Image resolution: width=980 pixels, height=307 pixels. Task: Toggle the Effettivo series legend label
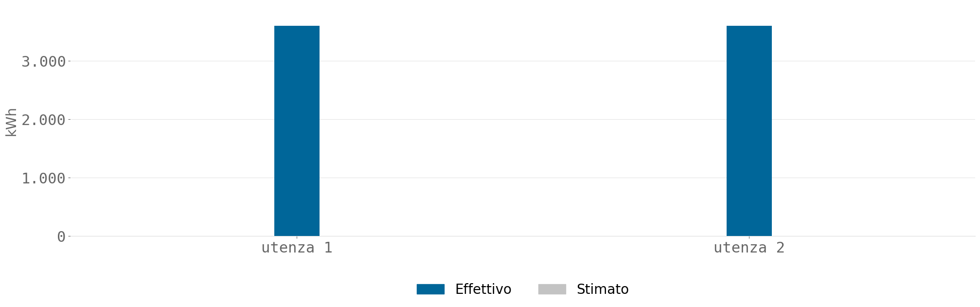pyautogui.click(x=483, y=289)
